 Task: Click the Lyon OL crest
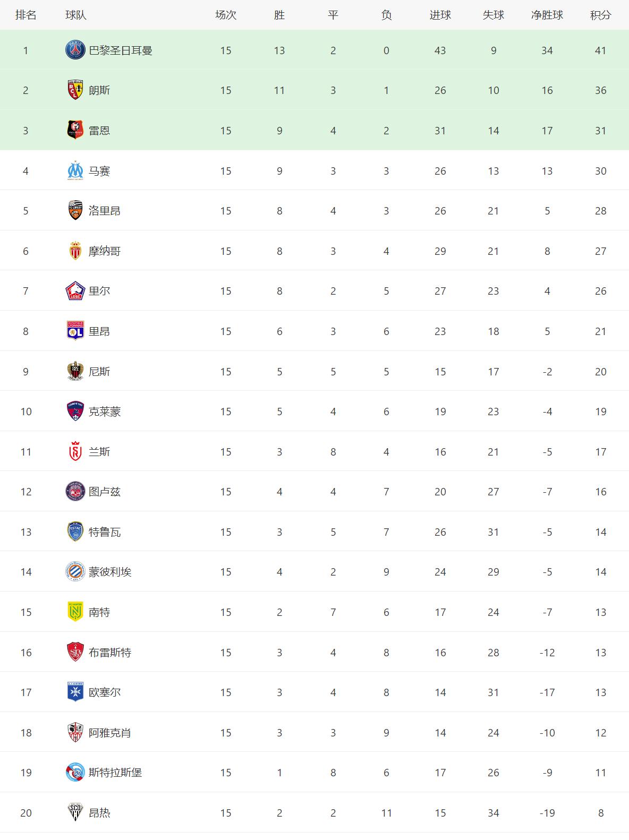(x=75, y=331)
